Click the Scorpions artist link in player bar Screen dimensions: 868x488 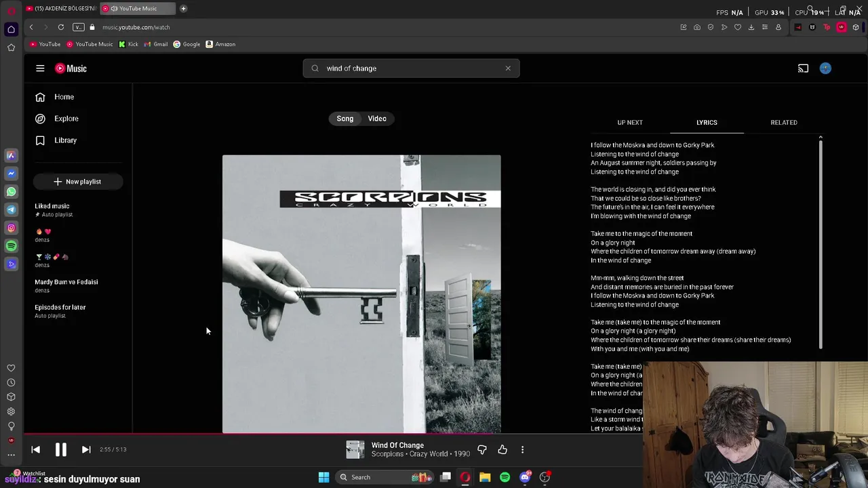pos(387,454)
